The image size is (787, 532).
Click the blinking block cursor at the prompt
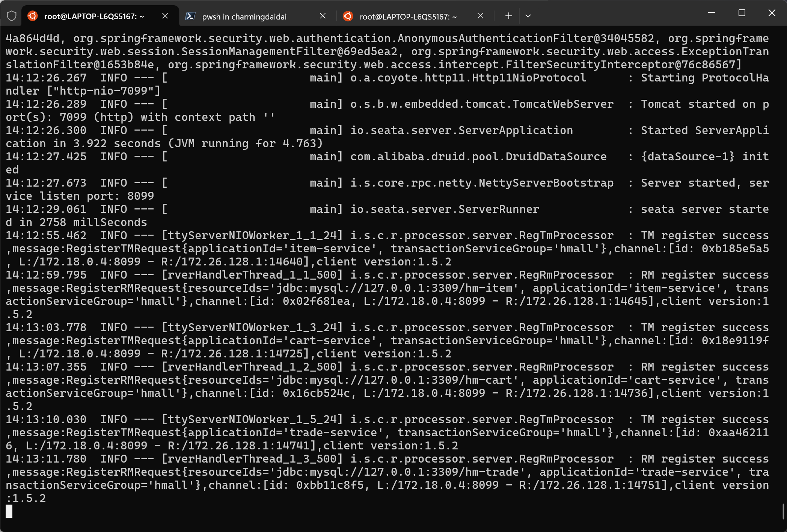click(9, 511)
